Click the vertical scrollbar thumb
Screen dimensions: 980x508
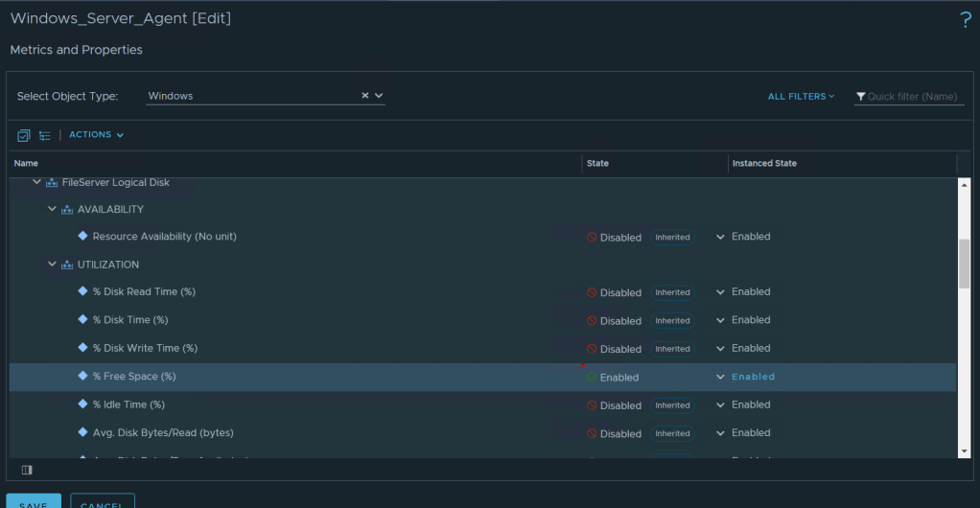[x=964, y=262]
